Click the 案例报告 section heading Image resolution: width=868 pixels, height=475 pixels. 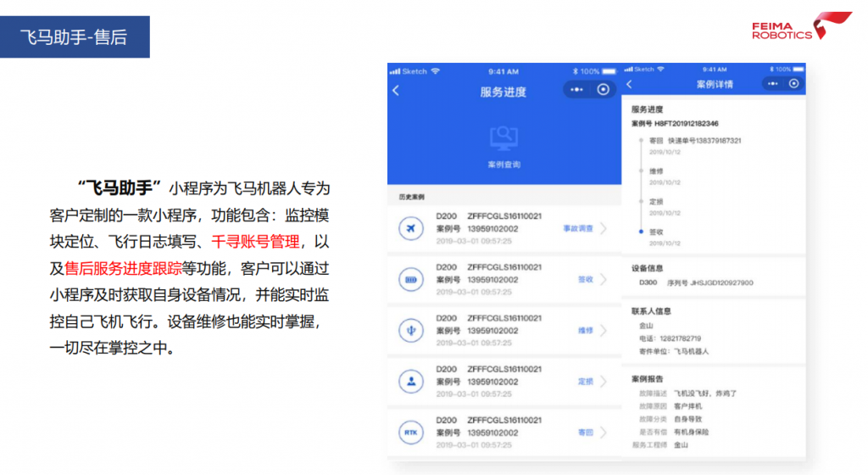pos(647,378)
